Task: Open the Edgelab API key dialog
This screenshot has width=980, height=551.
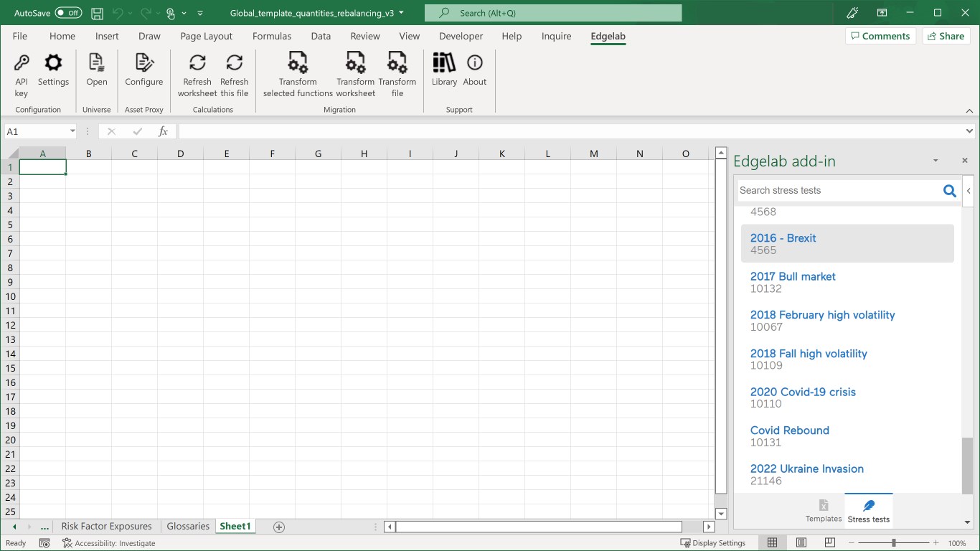Action: pos(22,75)
